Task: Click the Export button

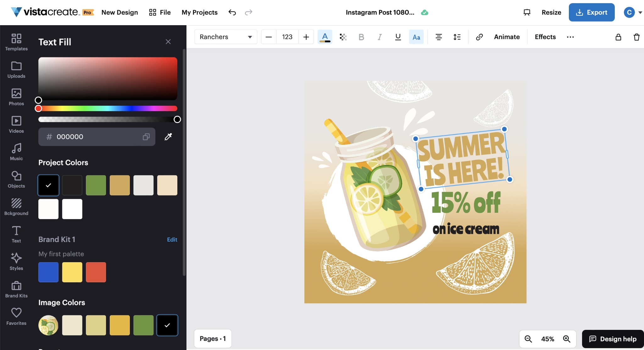Action: tap(591, 12)
